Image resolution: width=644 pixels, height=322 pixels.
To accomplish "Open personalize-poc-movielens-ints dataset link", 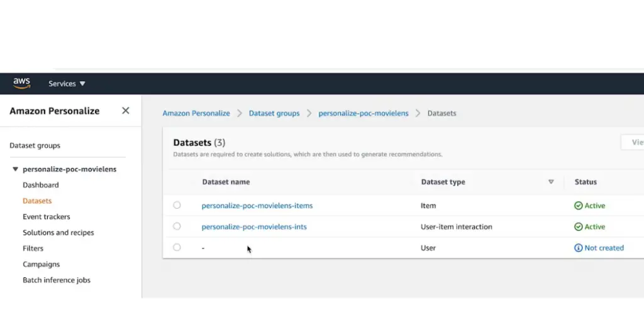I will tap(254, 226).
